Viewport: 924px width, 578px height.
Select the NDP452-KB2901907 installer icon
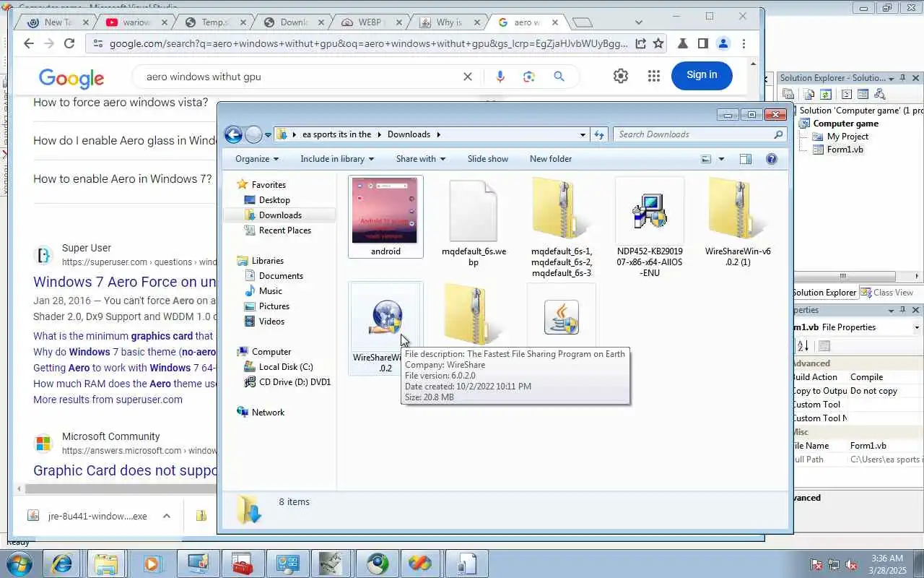point(649,211)
